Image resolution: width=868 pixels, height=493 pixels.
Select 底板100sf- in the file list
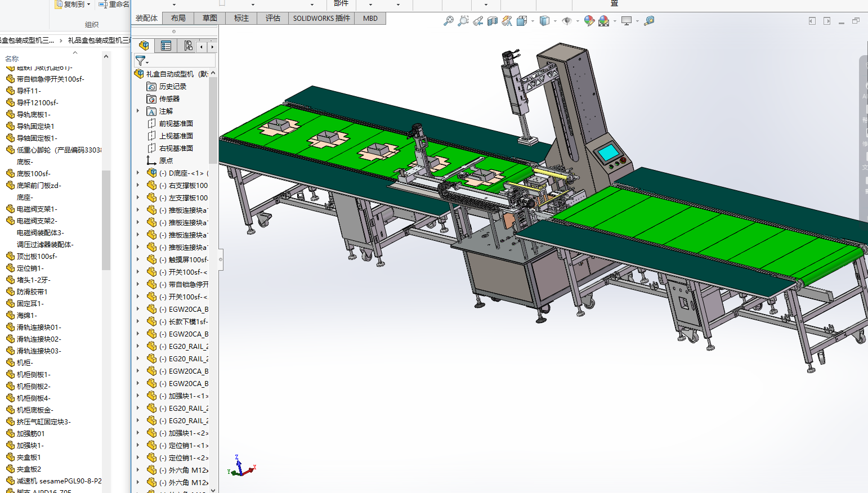34,173
